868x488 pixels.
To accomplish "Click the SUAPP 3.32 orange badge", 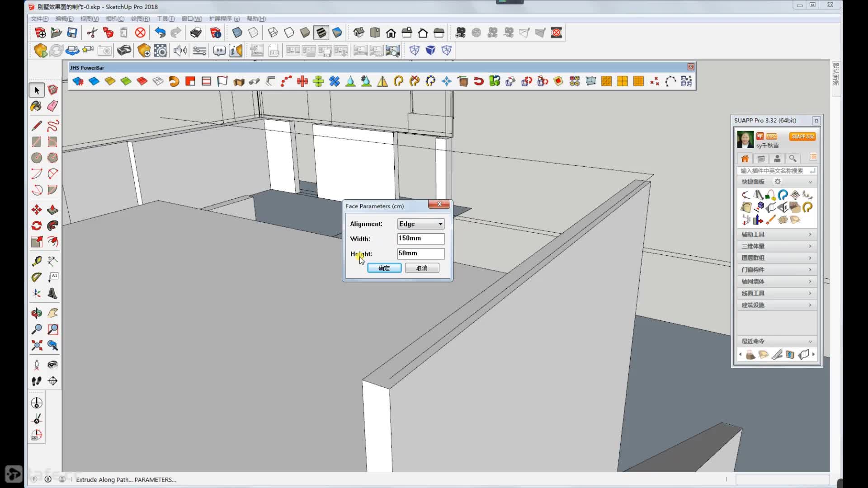I will (802, 136).
